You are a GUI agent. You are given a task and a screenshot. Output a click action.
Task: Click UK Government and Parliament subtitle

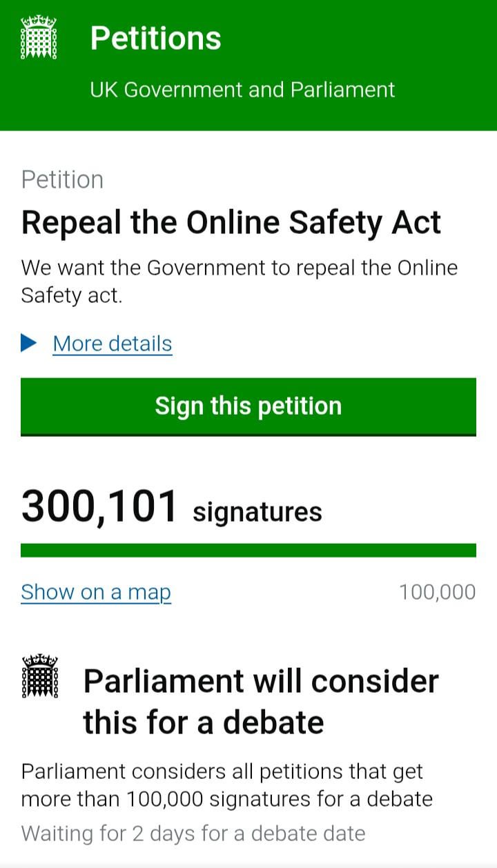click(242, 90)
